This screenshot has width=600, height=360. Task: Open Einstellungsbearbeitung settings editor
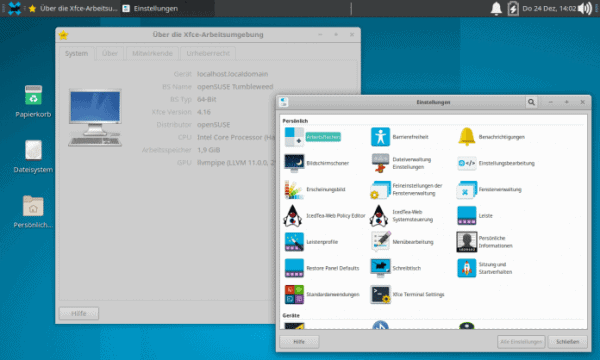(x=496, y=163)
